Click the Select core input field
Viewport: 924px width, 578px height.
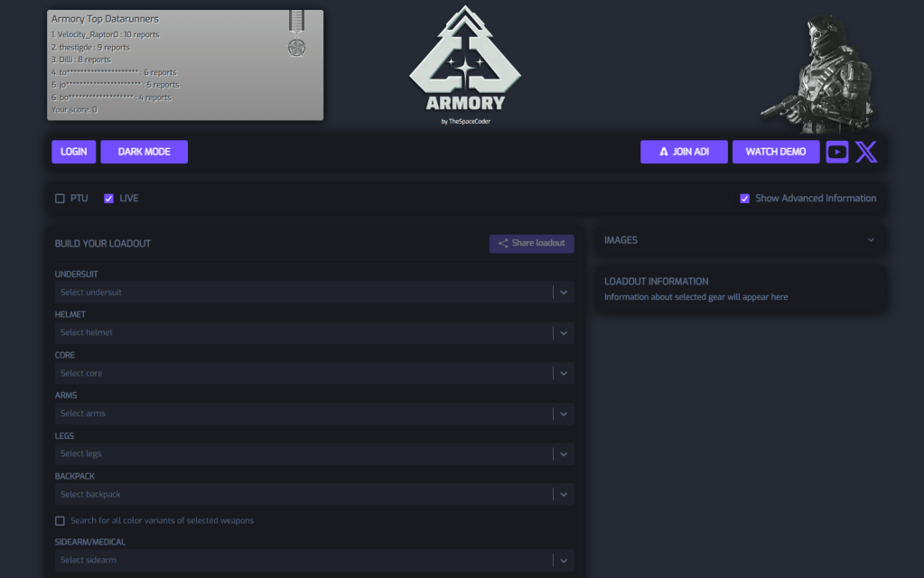tap(303, 373)
